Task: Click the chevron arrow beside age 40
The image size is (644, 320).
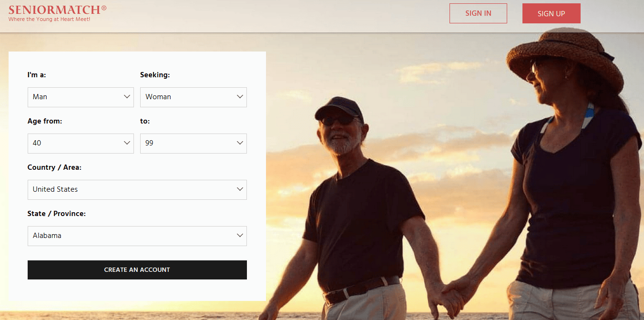Action: pyautogui.click(x=127, y=143)
